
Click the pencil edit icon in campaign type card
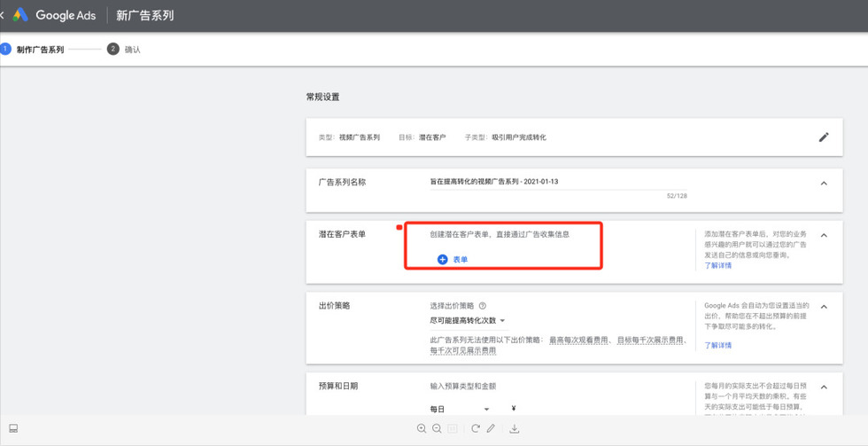(824, 137)
